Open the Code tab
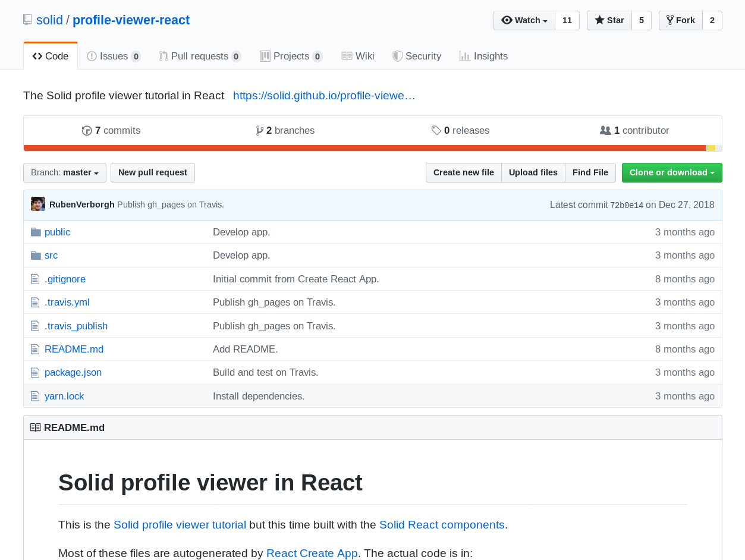Image resolution: width=745 pixels, height=560 pixels. pyautogui.click(x=51, y=56)
